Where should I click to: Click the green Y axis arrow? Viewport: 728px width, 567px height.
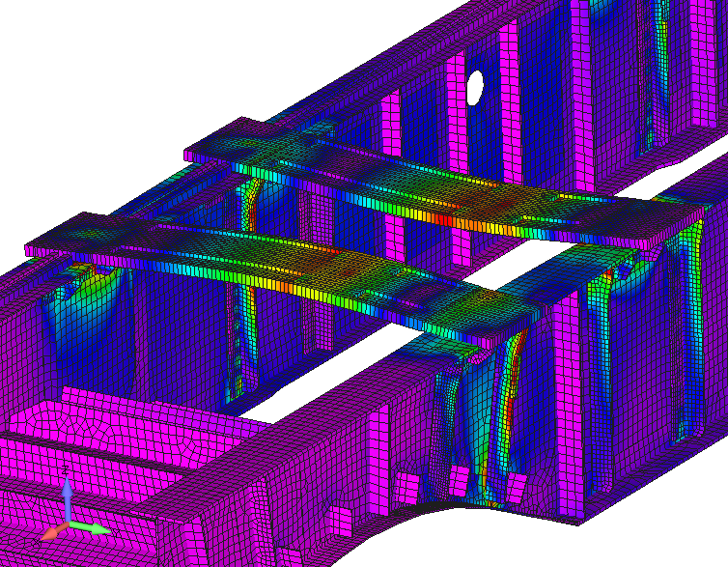(x=90, y=528)
